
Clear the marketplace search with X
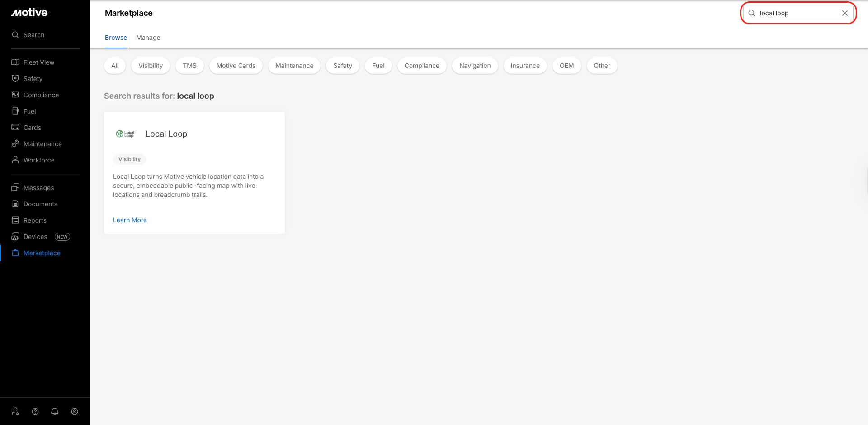point(845,13)
